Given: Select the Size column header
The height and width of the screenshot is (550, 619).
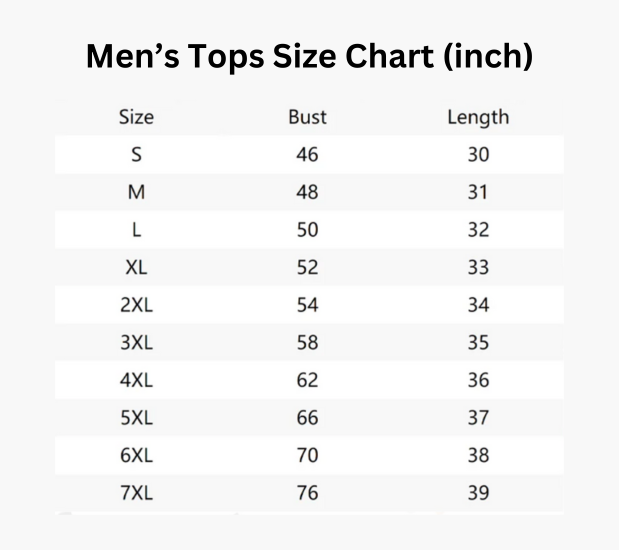Looking at the screenshot, I should 136,117.
